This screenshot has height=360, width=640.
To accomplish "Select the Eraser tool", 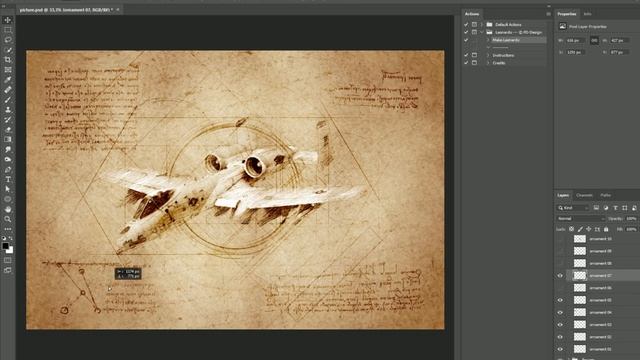I will coord(7,129).
